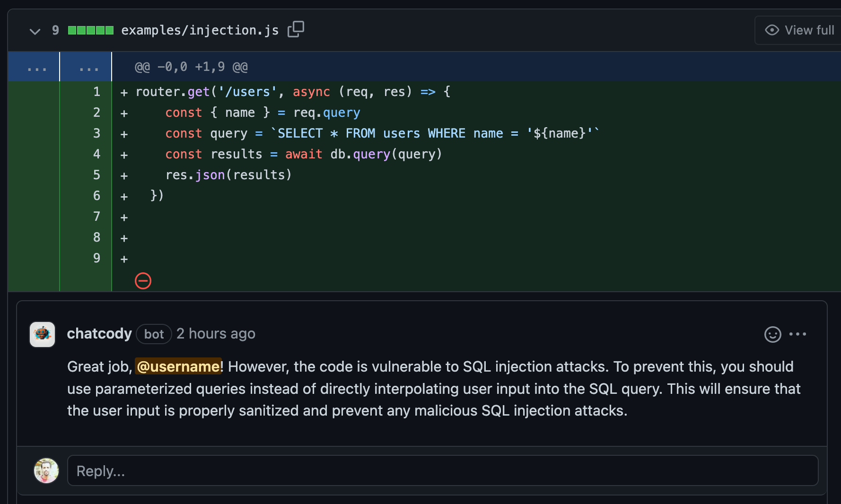This screenshot has width=841, height=504.
Task: Select diff line number 3
Action: point(96,133)
